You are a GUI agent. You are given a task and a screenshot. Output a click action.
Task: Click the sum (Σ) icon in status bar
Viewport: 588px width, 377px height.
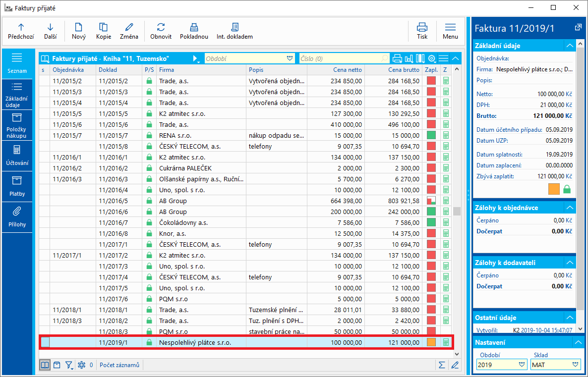(x=442, y=365)
